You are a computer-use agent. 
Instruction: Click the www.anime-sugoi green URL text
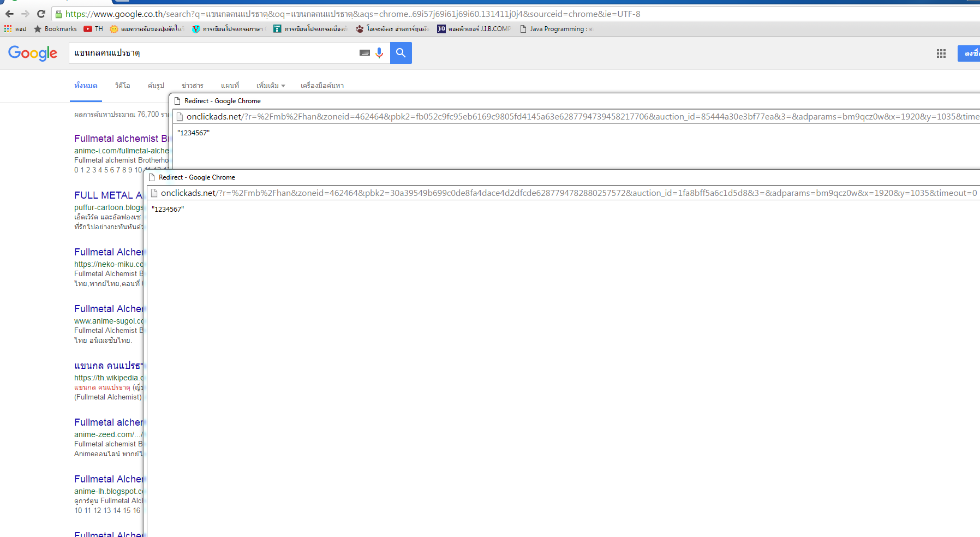point(109,321)
